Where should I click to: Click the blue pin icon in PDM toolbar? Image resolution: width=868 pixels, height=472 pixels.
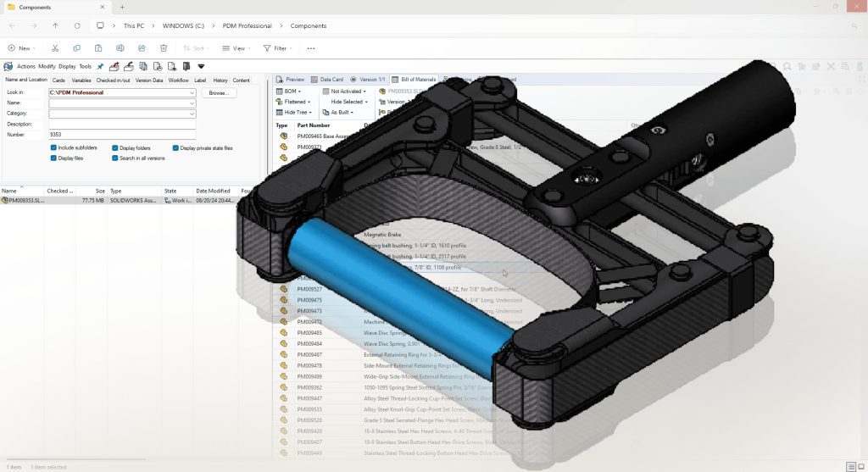coord(100,66)
